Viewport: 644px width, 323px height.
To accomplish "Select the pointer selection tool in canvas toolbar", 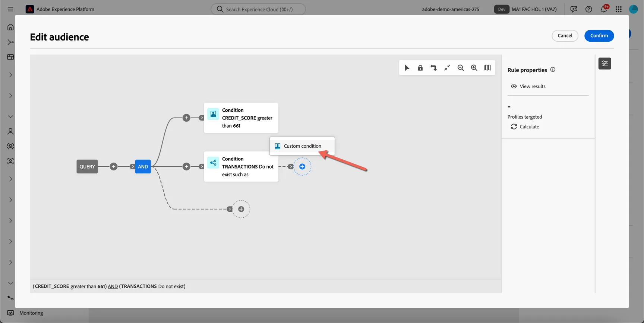I will tap(407, 68).
